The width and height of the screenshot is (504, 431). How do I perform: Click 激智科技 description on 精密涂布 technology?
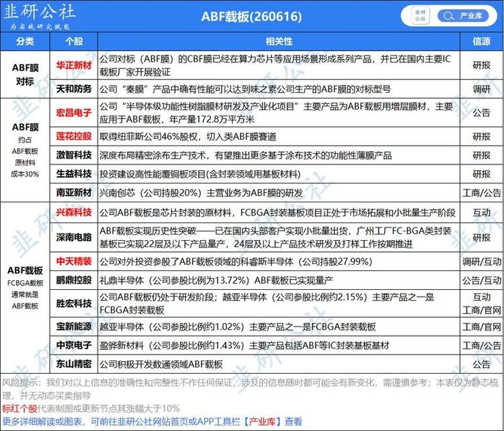245,155
